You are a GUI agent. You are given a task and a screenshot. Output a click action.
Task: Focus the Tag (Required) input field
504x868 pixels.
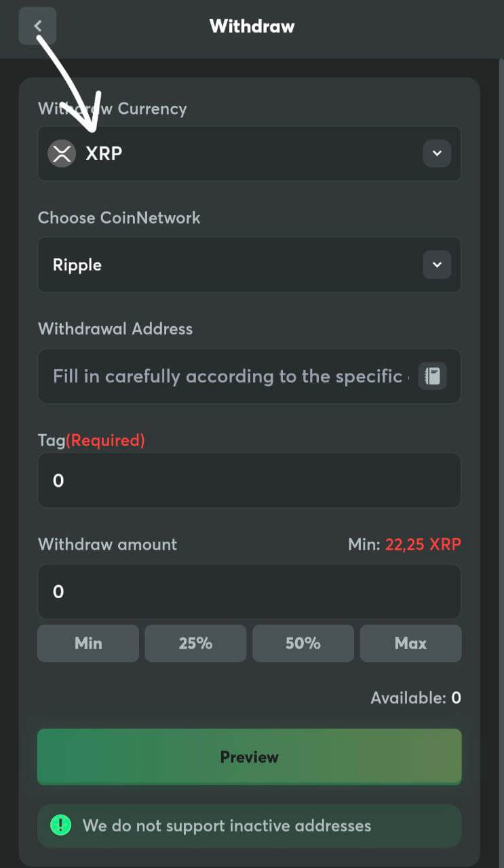coord(249,480)
